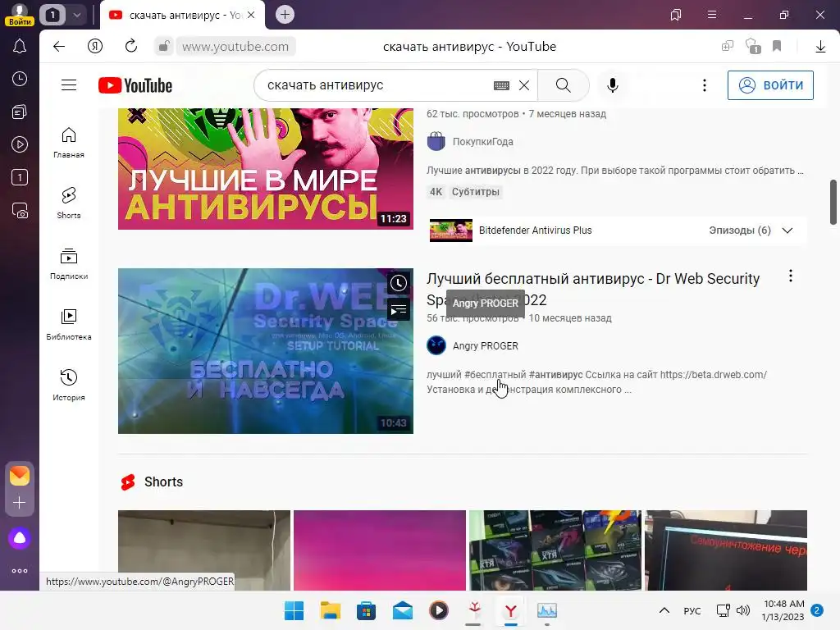Viewport: 840px width, 630px height.
Task: Open the stacked-pages icon in Yandex sidebar
Action: point(20,112)
